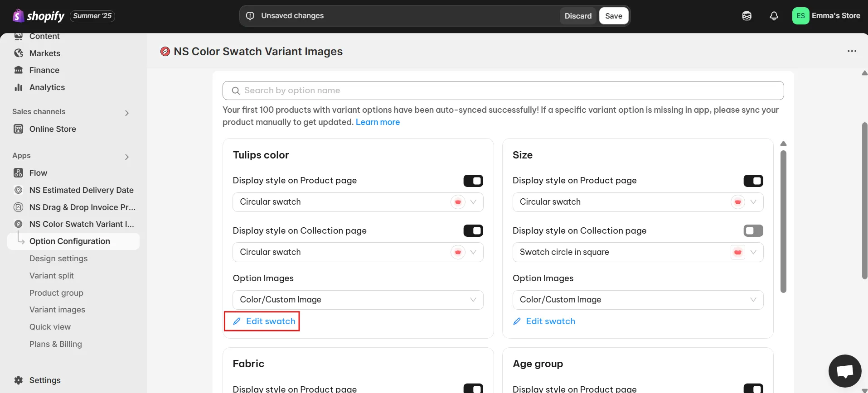Focus the Search by option name field
The image size is (868, 393).
tap(503, 91)
